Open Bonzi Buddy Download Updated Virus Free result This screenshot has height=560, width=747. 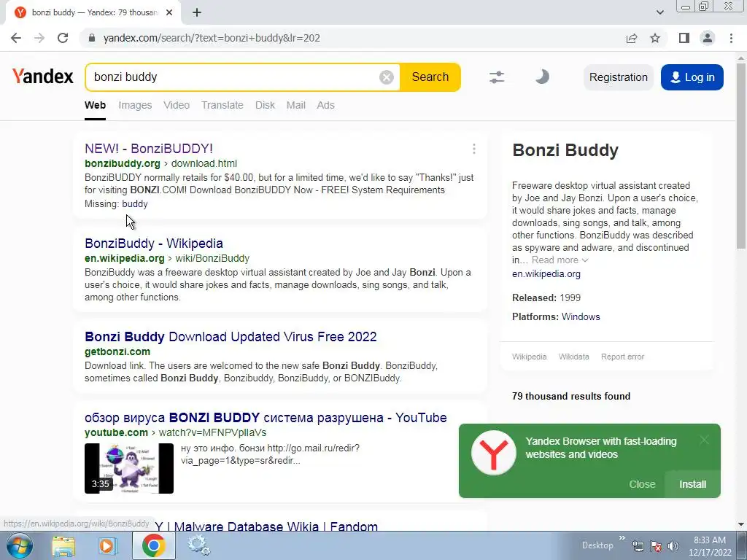tap(231, 337)
